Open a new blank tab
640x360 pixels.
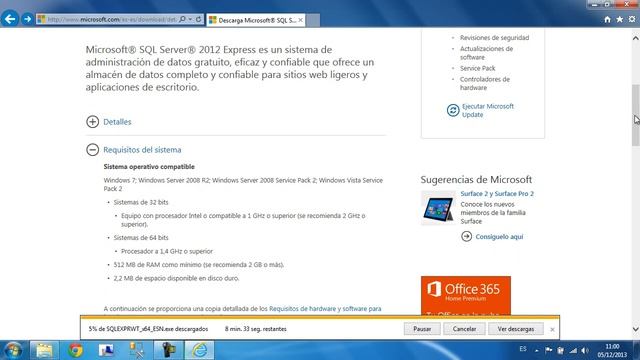coord(313,20)
